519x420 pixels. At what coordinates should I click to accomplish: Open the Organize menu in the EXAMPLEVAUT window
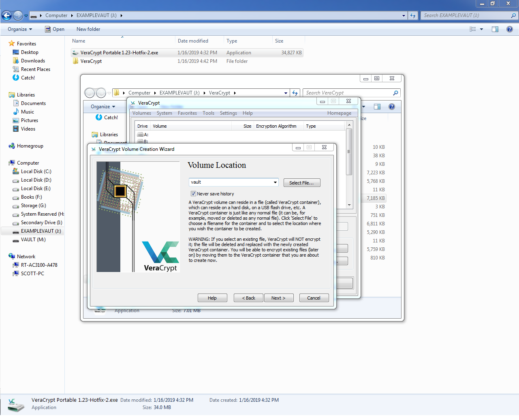click(20, 29)
